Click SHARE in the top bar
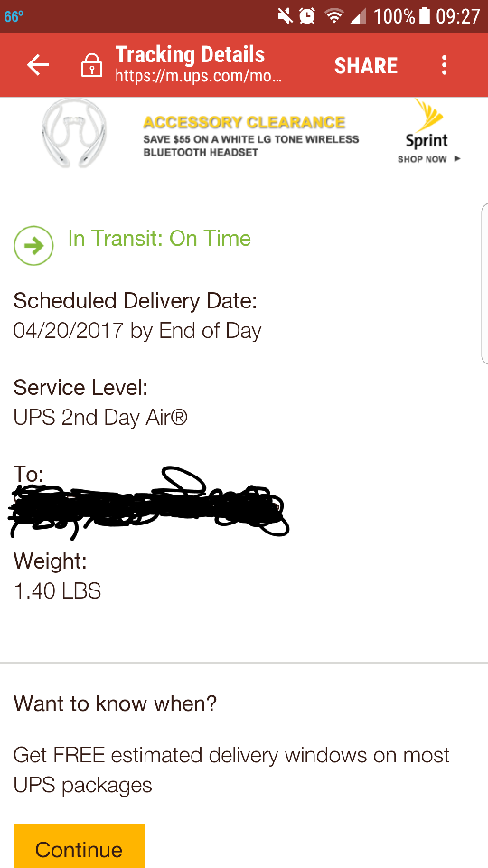The image size is (488, 868). point(366,66)
